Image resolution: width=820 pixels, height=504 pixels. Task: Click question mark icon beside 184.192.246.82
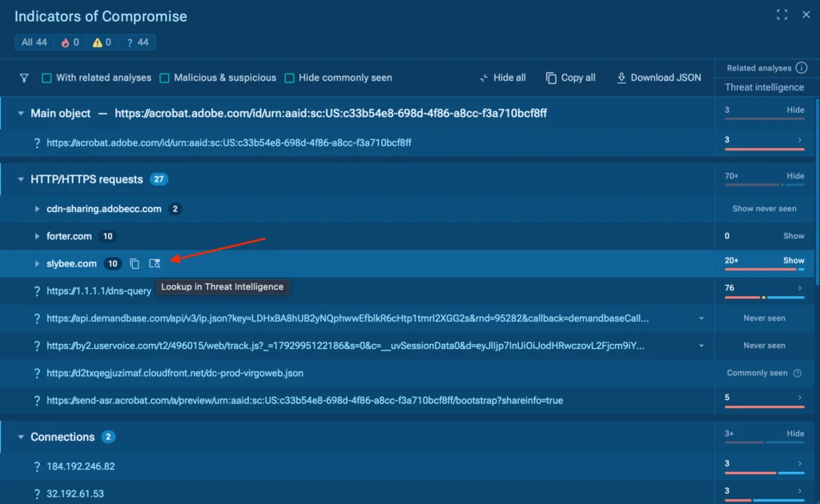point(37,466)
